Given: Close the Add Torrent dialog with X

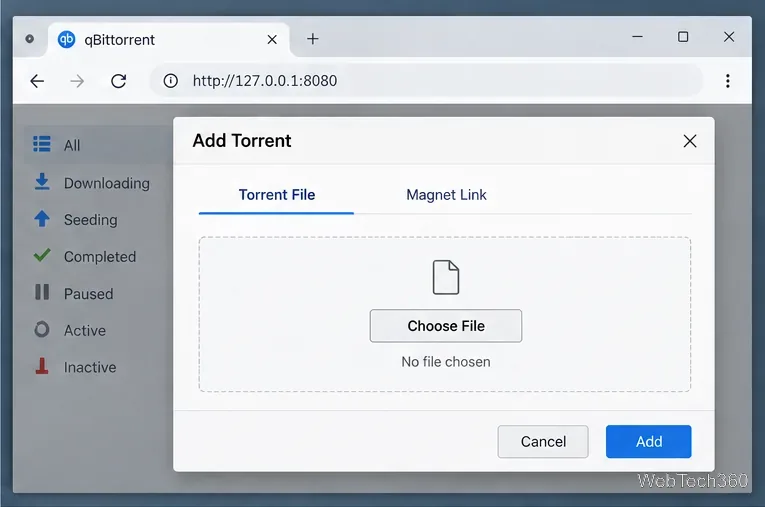Looking at the screenshot, I should (689, 141).
